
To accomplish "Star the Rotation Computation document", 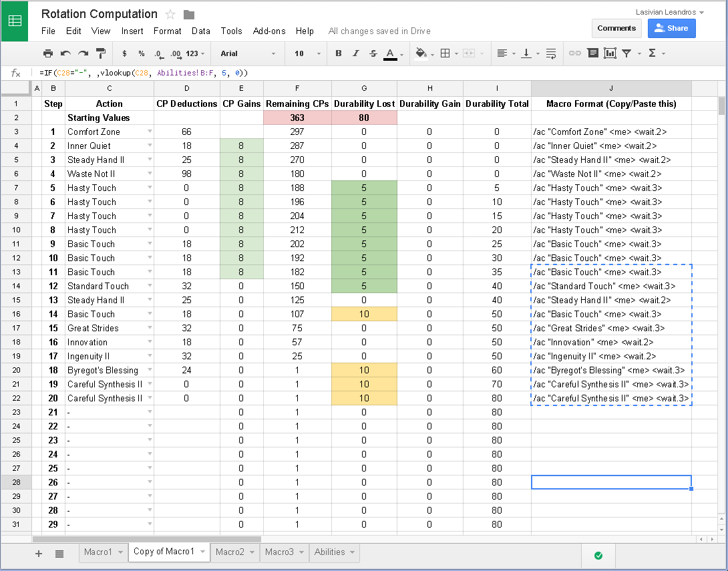I will (x=170, y=15).
